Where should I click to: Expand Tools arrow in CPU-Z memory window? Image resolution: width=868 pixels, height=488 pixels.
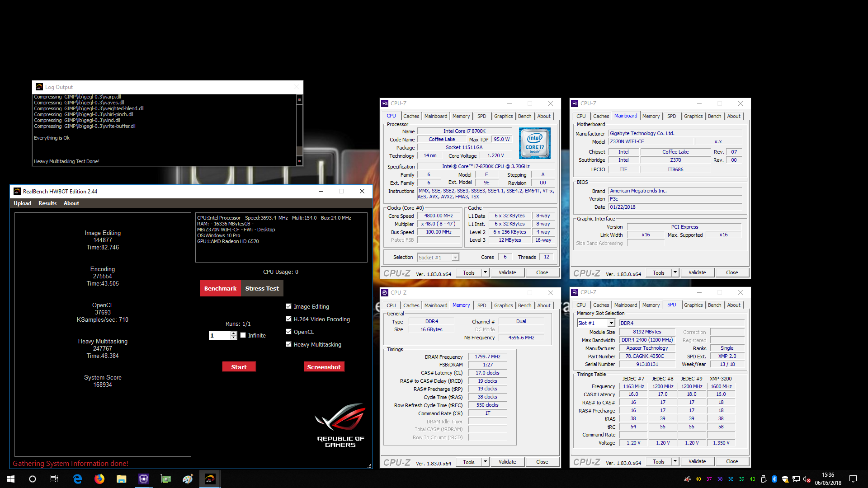click(485, 462)
